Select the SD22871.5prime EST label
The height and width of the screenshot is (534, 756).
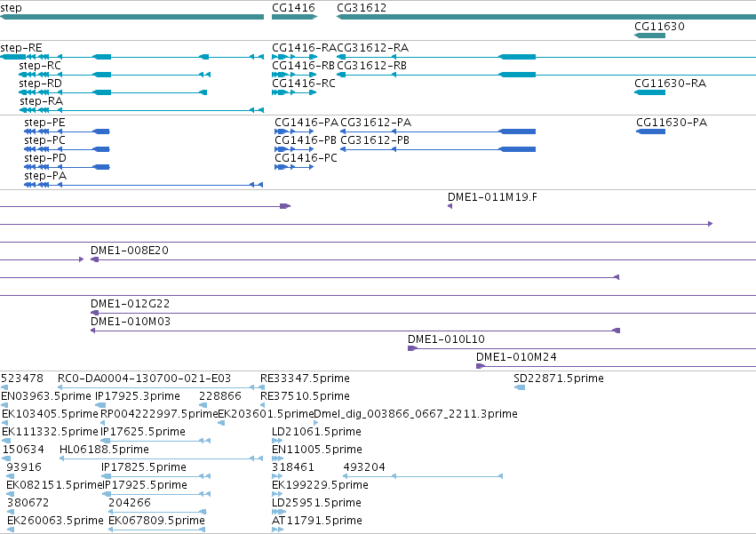coord(558,379)
